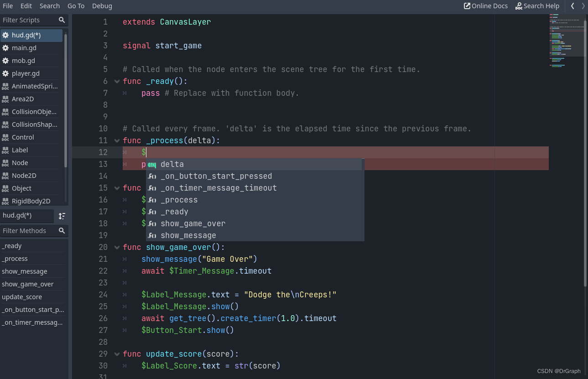Click the code minimap overview
The image size is (588, 379).
(567, 41)
